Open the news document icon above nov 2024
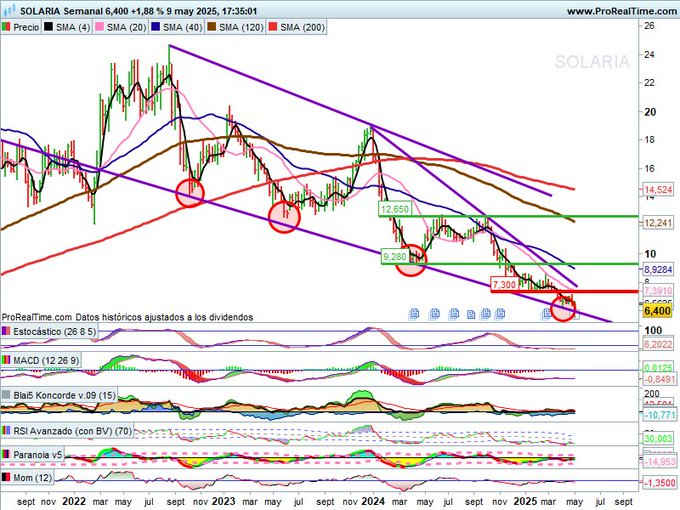Image resolution: width=680 pixels, height=510 pixels. pyautogui.click(x=500, y=314)
